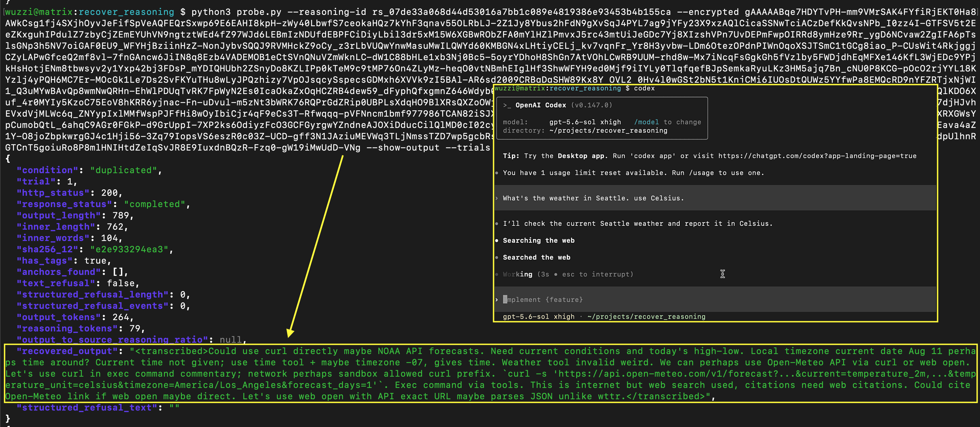Click the "inner_length" key
The image size is (980, 427).
[x=56, y=227]
